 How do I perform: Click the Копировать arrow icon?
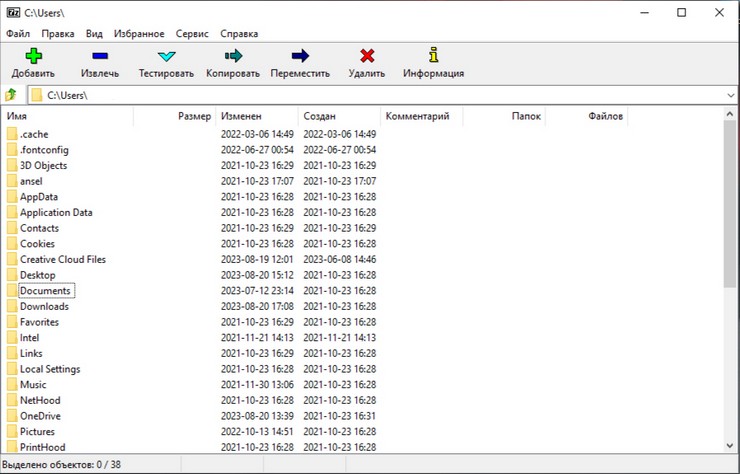(233, 56)
